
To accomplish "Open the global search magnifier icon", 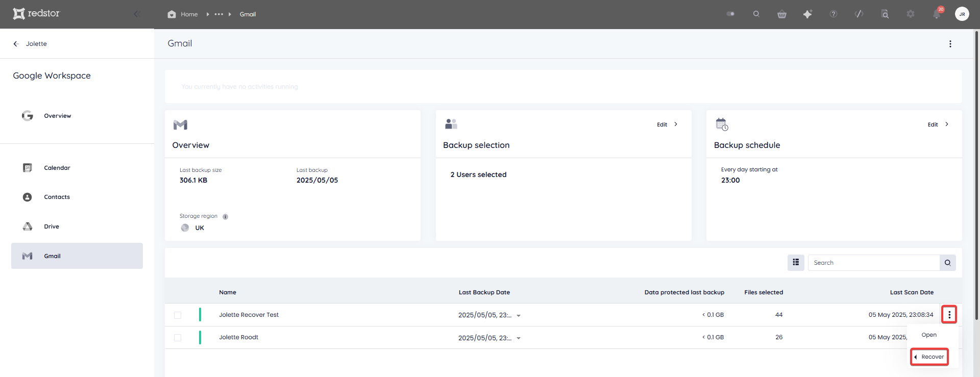I will [x=756, y=14].
